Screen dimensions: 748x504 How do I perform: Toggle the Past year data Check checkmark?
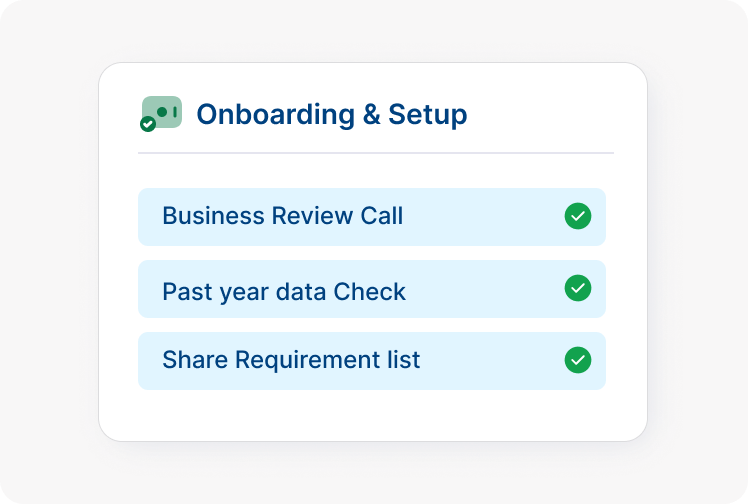coord(578,288)
